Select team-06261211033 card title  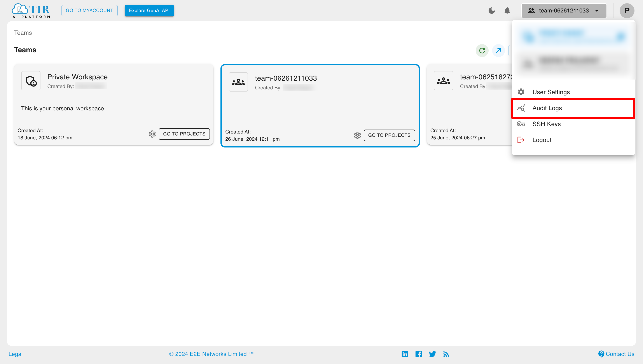(286, 78)
